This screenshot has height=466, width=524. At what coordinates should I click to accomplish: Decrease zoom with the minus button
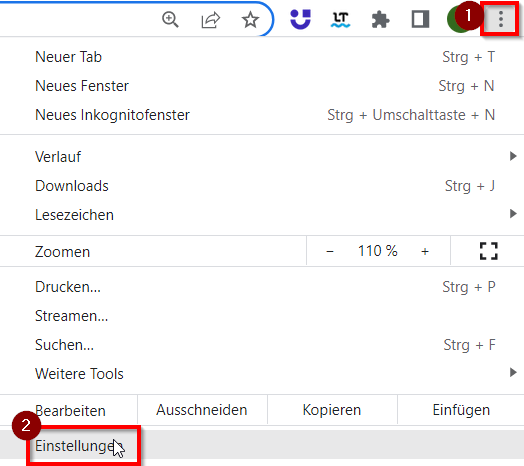330,251
